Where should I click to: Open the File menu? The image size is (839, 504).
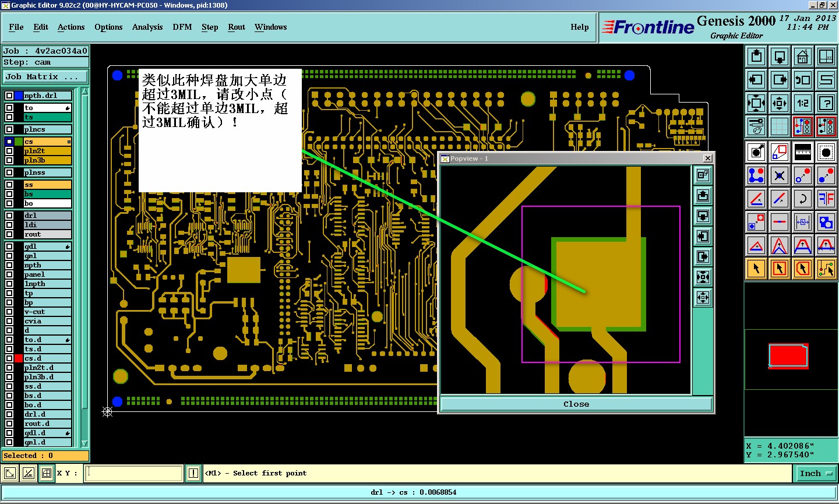pos(16,27)
